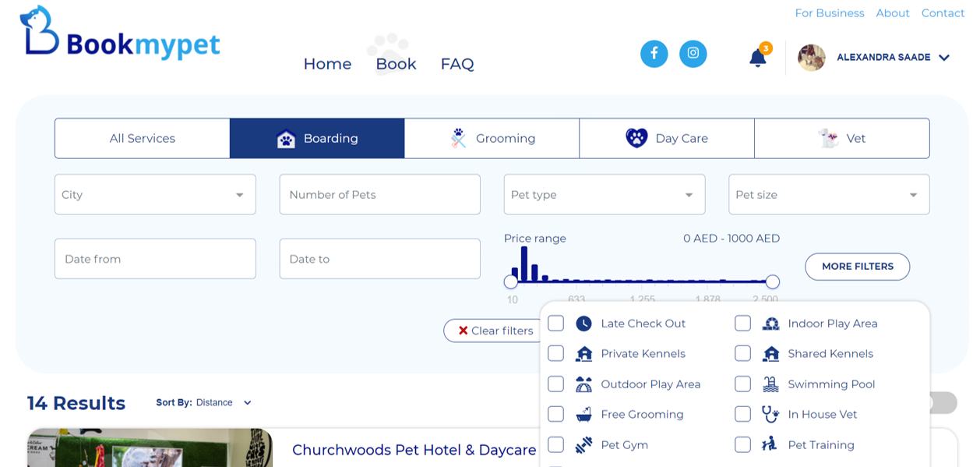Click the Vet dog icon

[828, 138]
